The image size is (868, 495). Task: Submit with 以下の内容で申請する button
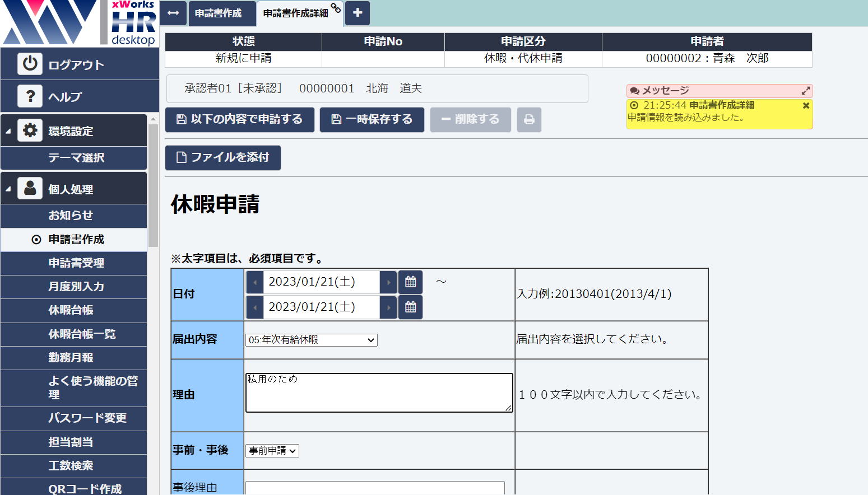240,120
